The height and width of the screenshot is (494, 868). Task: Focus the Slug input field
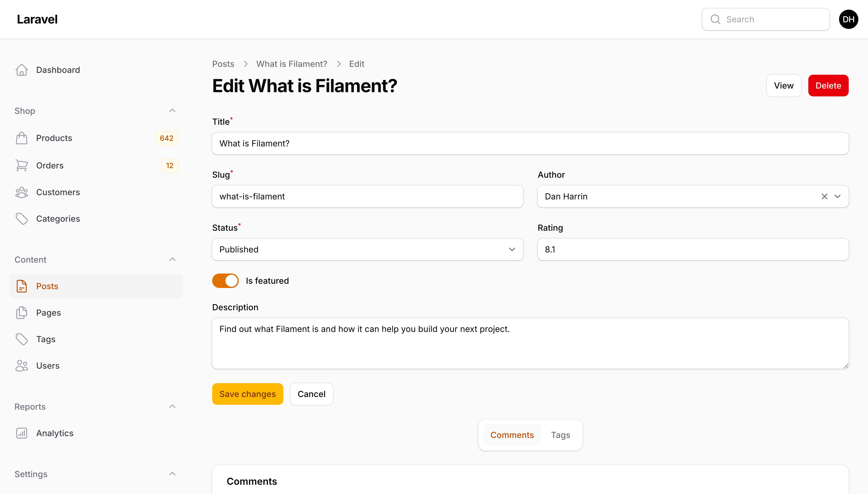click(x=368, y=196)
